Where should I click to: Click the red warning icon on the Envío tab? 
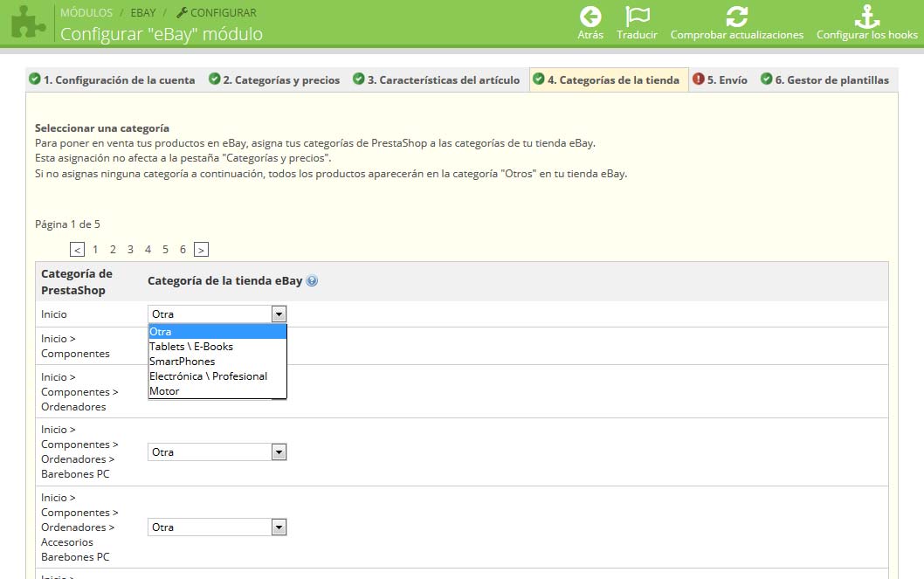coord(699,79)
